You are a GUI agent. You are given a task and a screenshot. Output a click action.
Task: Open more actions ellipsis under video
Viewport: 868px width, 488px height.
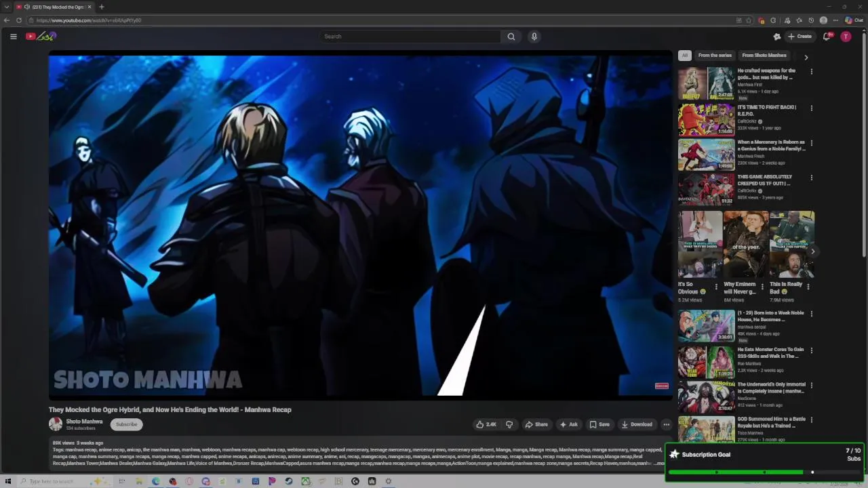pyautogui.click(x=667, y=424)
